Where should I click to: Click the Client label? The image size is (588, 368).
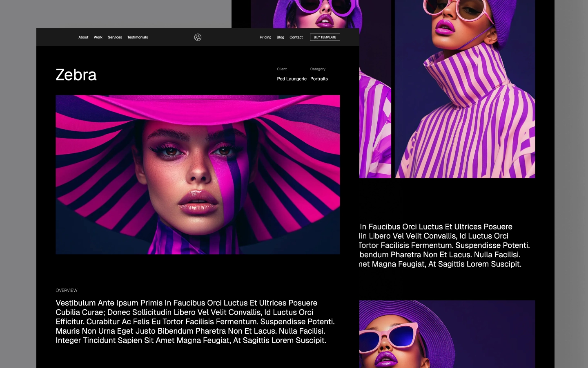coord(282,69)
